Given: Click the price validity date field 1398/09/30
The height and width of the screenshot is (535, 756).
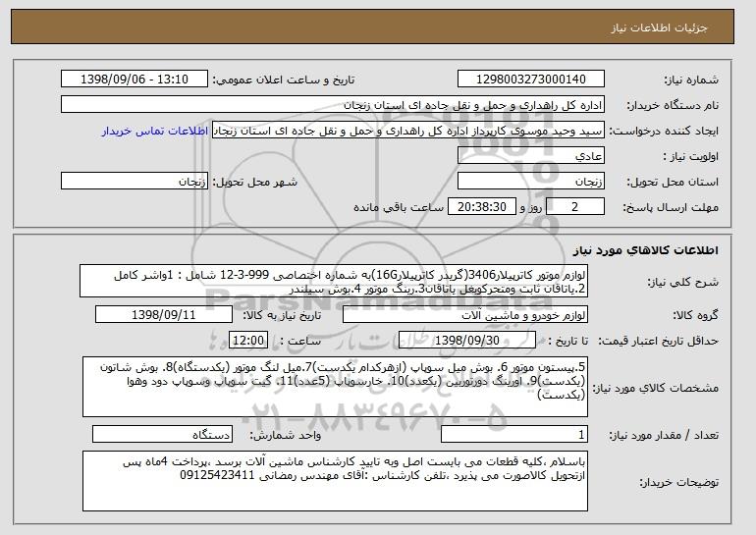Looking at the screenshot, I should (467, 341).
